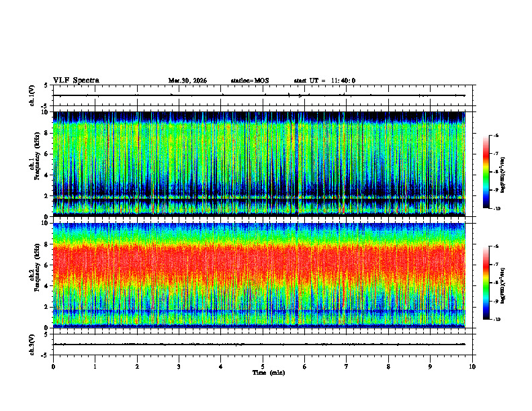Click the ch.1 colorbar log(PSD) label
The height and width of the screenshot is (411, 532).
pyautogui.click(x=503, y=175)
